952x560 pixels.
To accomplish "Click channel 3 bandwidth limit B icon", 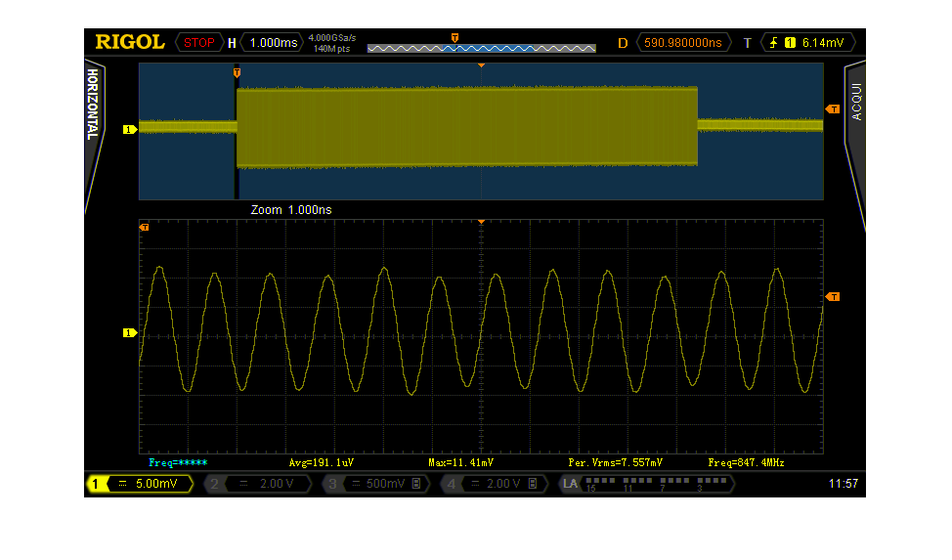I will [x=416, y=484].
